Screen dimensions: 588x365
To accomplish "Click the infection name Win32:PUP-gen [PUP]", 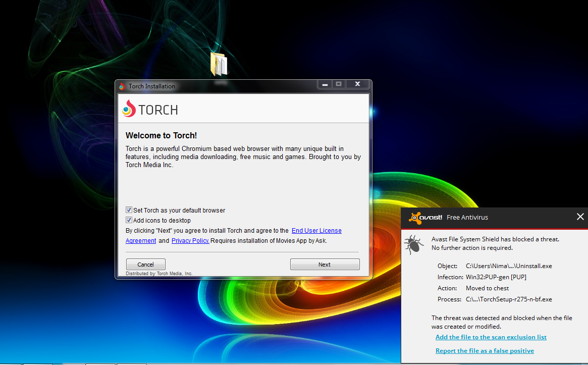I will coord(496,277).
